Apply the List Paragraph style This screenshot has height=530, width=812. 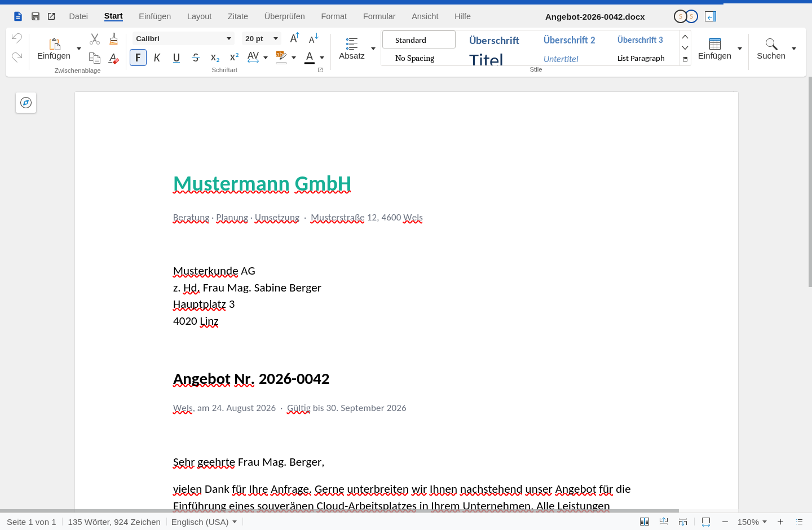point(641,58)
